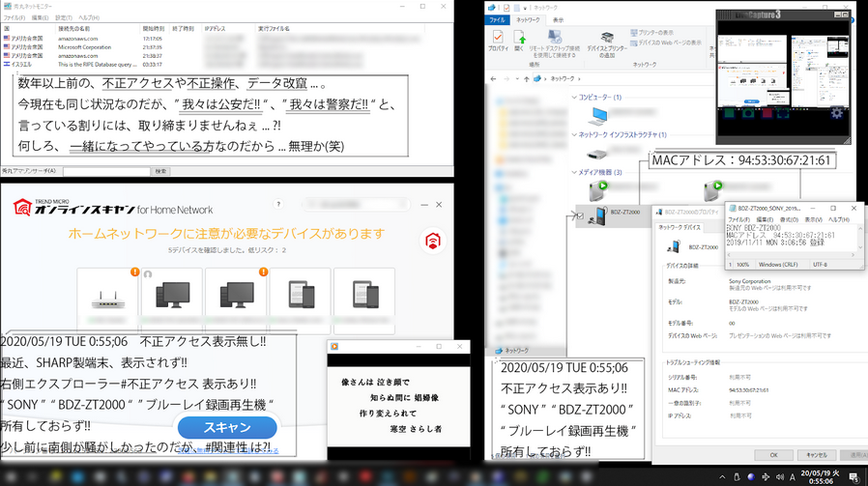Viewport: 868px width, 486px height.
Task: Toggle the BDZ-ZT2000 item checkbox
Action: pyautogui.click(x=580, y=215)
